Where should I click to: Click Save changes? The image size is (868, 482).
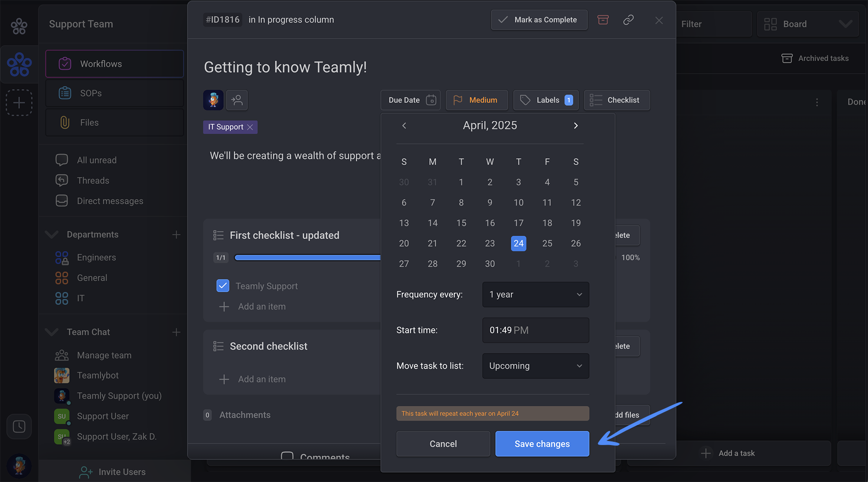coord(542,444)
